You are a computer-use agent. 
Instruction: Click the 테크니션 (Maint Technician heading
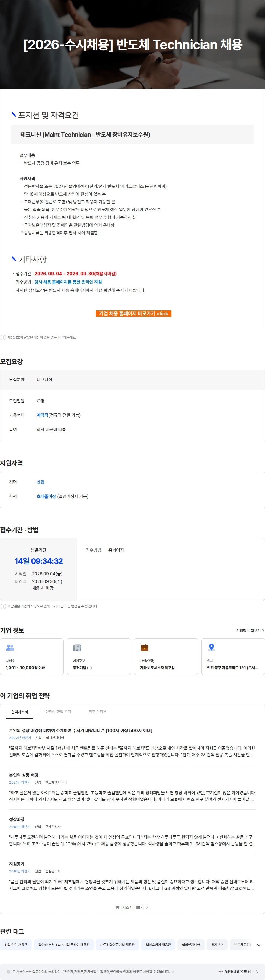pyautogui.click(x=85, y=135)
